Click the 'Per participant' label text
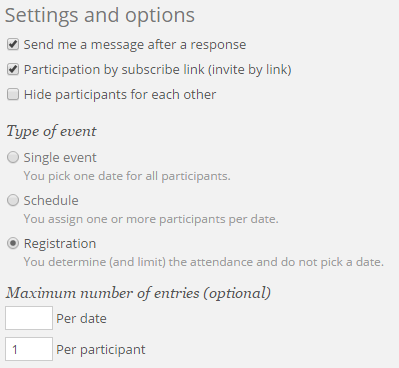399x368 pixels. pos(101,350)
